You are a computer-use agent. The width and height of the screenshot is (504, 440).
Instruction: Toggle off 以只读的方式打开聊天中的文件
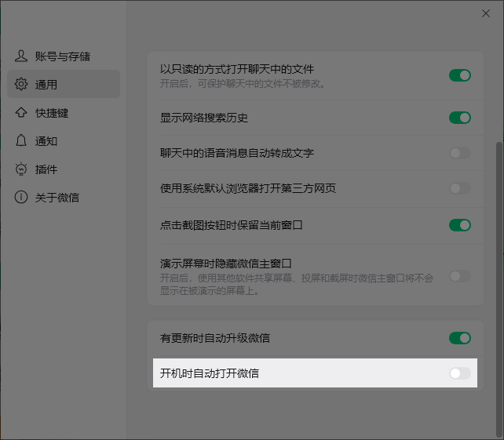[460, 75]
